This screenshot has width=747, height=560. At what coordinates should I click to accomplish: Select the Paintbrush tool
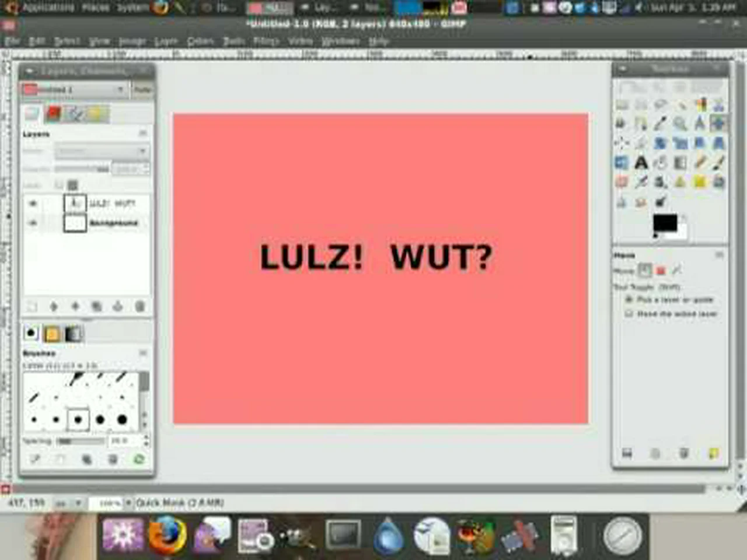[719, 163]
